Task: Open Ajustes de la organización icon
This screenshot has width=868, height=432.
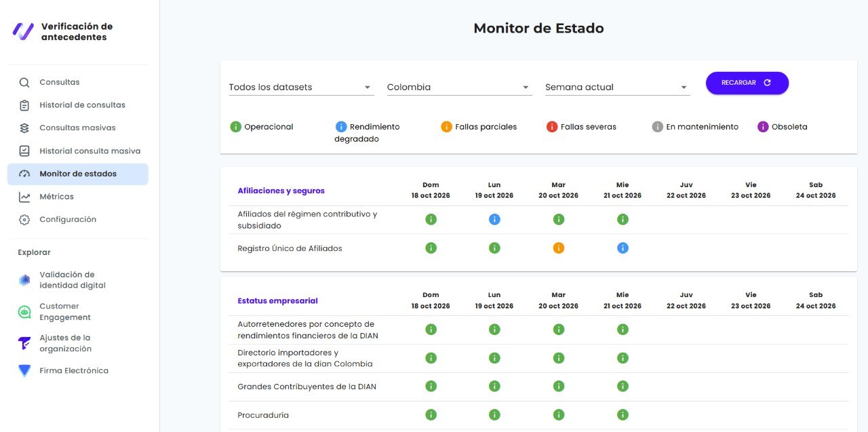Action: [24, 343]
